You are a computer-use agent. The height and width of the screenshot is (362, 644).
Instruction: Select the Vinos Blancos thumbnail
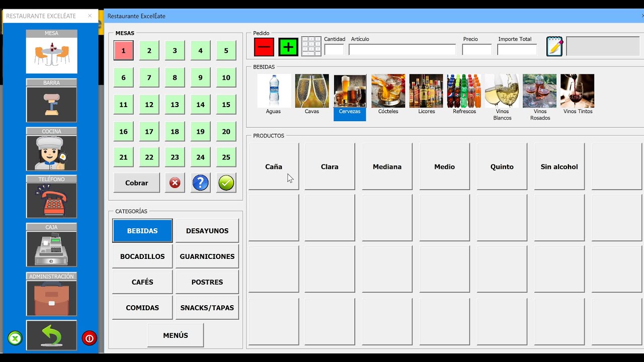tap(502, 91)
